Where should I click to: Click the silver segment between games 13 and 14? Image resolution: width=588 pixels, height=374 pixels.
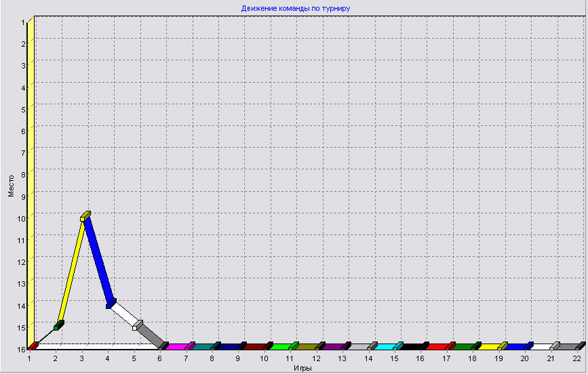(359, 347)
